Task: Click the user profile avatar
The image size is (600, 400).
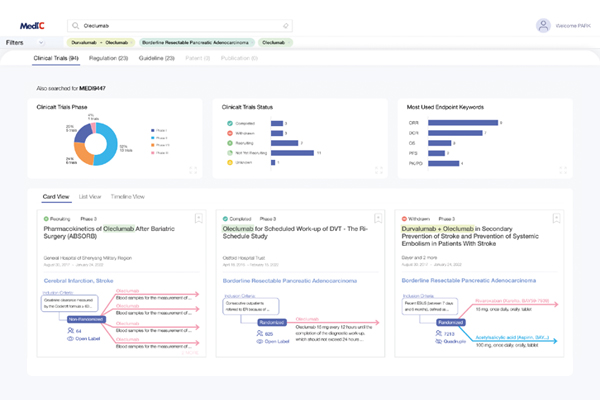Action: [x=543, y=25]
